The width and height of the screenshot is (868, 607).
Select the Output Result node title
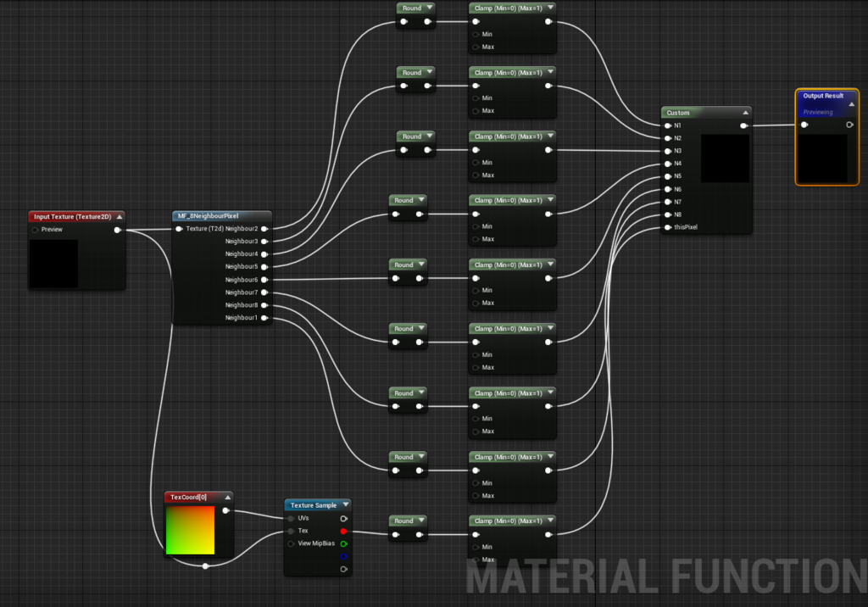(x=823, y=96)
